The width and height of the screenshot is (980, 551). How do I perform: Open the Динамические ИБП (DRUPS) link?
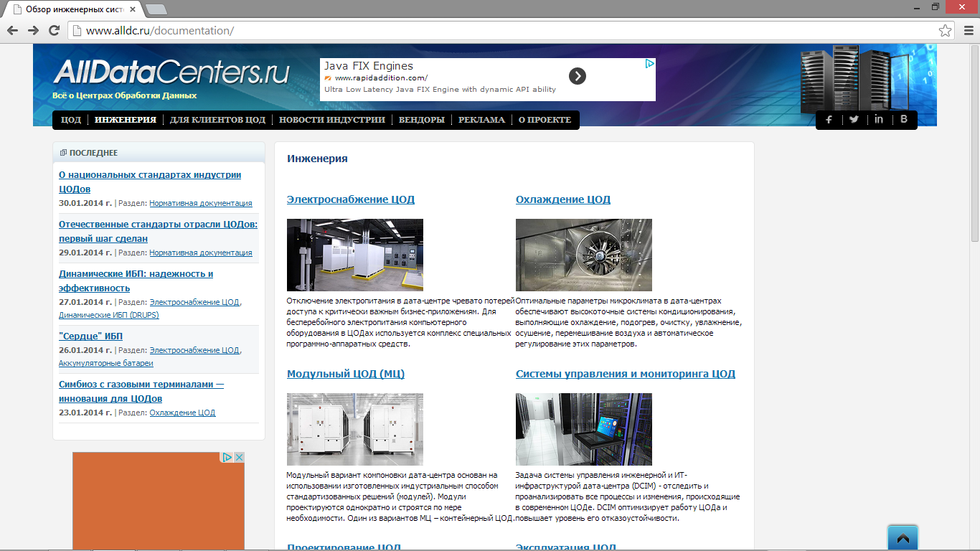[x=109, y=315]
